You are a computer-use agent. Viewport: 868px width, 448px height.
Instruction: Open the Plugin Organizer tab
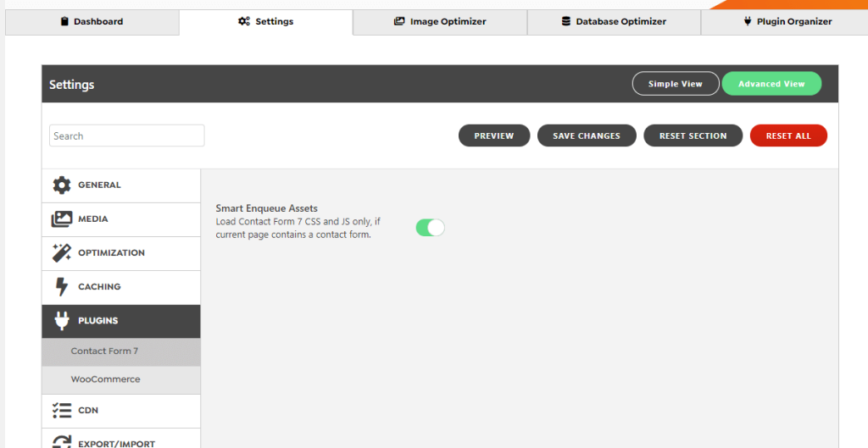tap(784, 22)
